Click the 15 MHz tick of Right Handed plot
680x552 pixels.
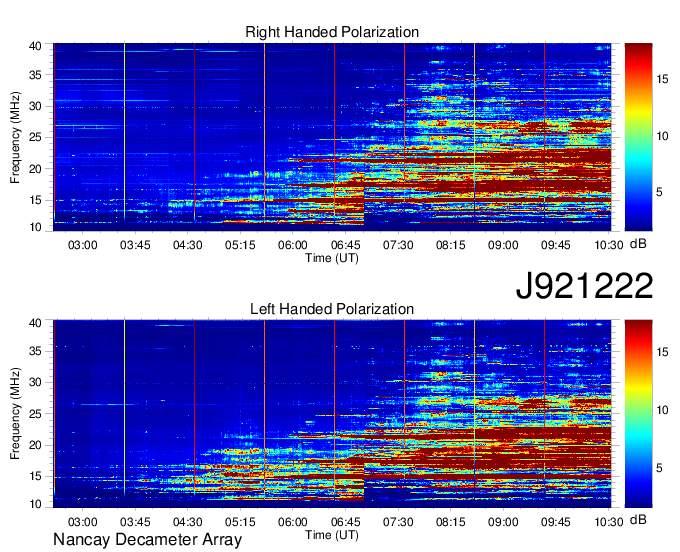[35, 200]
